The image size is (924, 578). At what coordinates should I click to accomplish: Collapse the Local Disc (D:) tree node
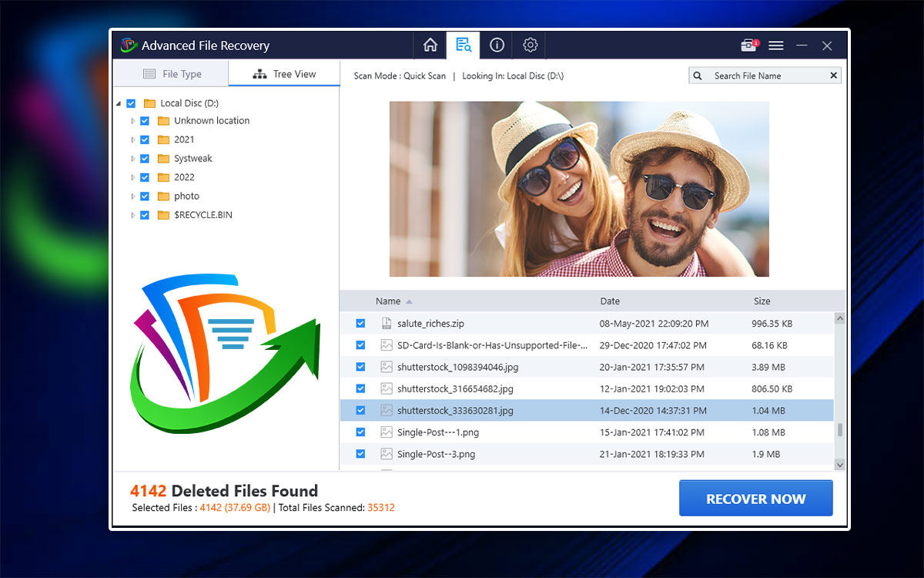(119, 102)
